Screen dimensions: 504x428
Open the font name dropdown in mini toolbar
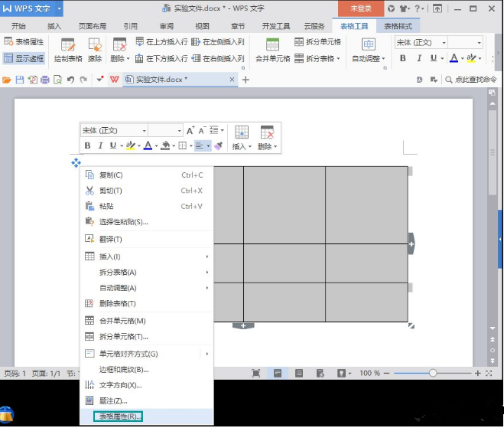pyautogui.click(x=143, y=131)
